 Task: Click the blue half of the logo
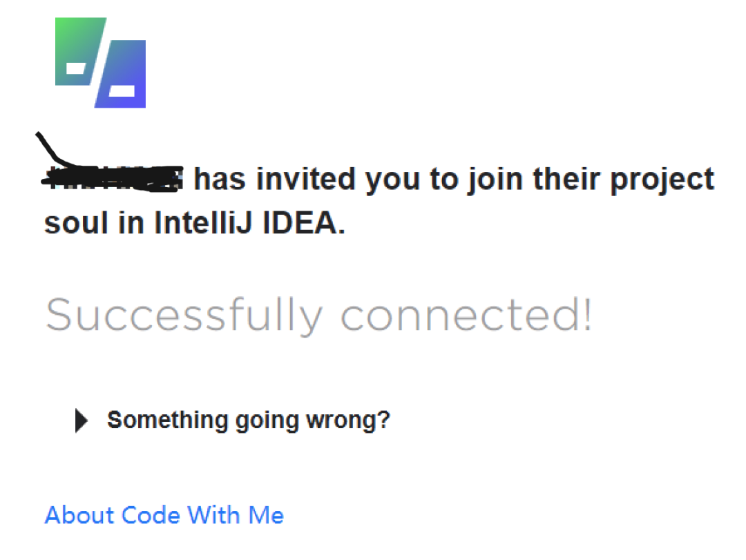pos(122,74)
